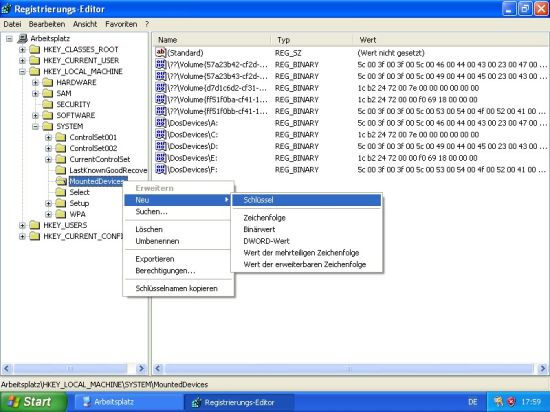Expand the ControlSet001 key
This screenshot has width=550, height=412.
48,137
